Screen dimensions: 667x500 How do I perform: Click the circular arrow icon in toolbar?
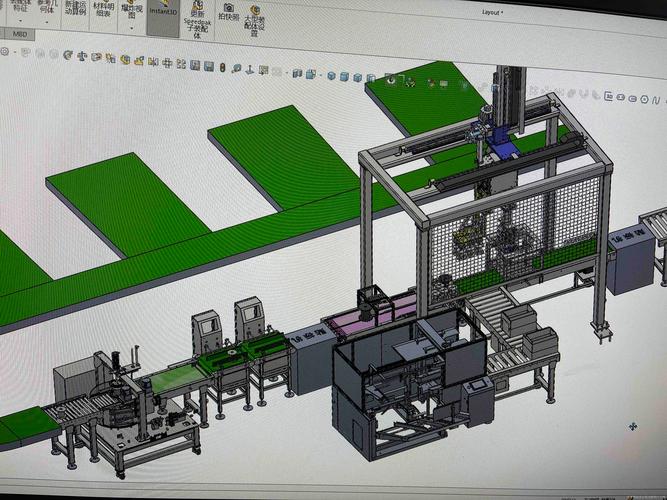(x=68, y=55)
